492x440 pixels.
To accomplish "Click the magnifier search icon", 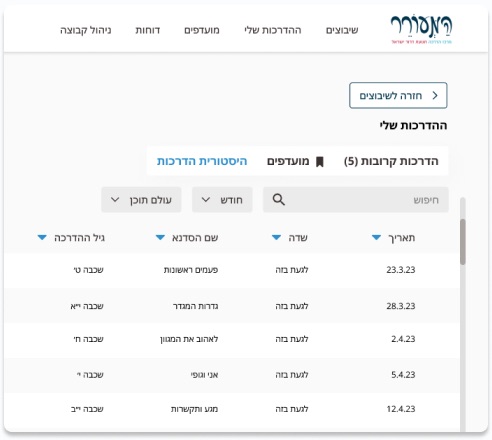I will 278,200.
